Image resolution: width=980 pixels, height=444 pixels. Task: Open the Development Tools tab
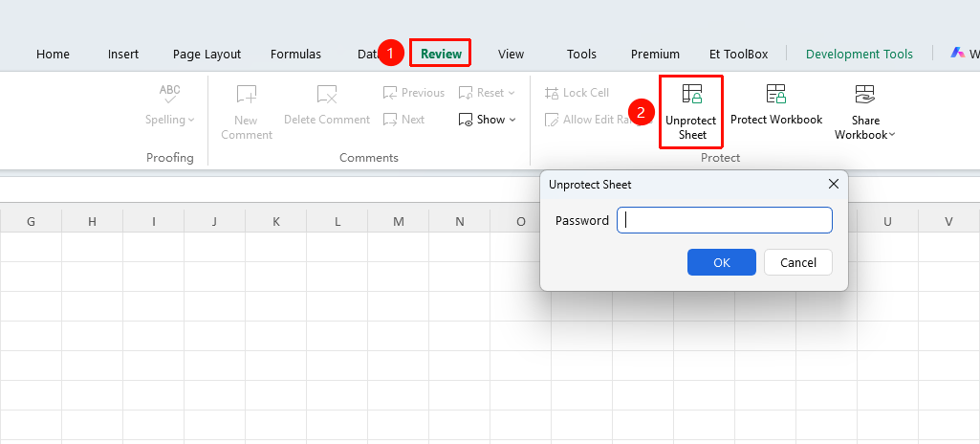(x=860, y=54)
